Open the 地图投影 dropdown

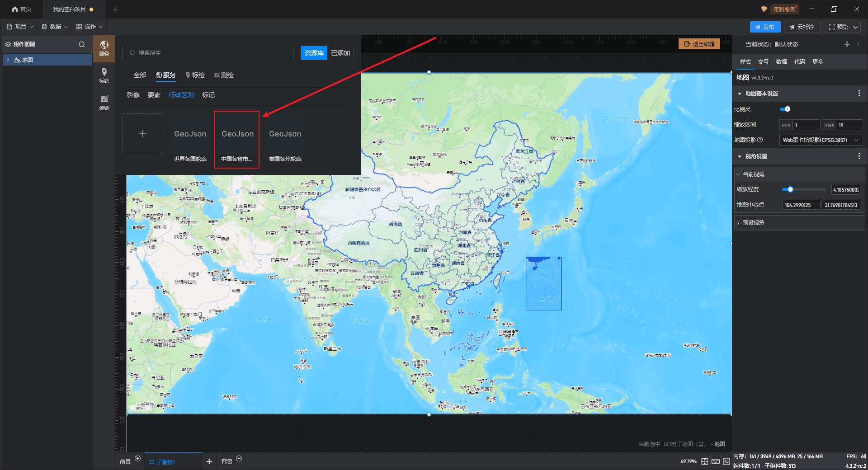click(x=820, y=140)
